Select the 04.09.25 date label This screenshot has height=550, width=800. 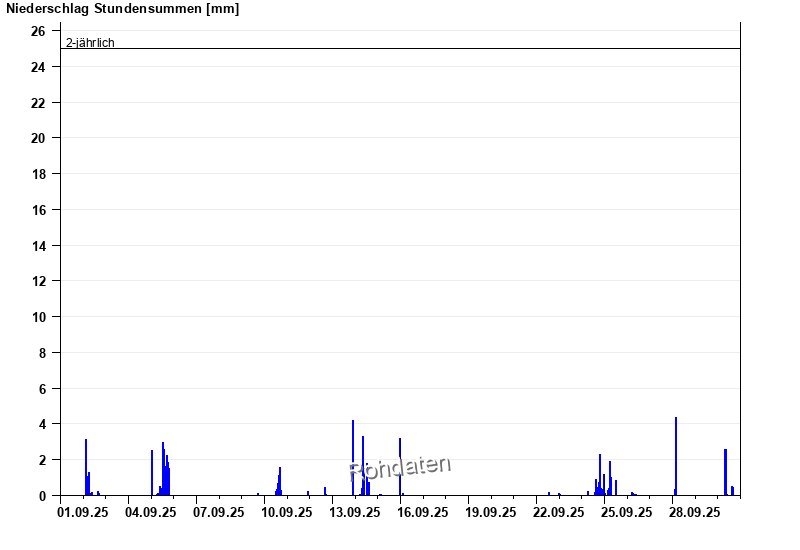[x=151, y=513]
